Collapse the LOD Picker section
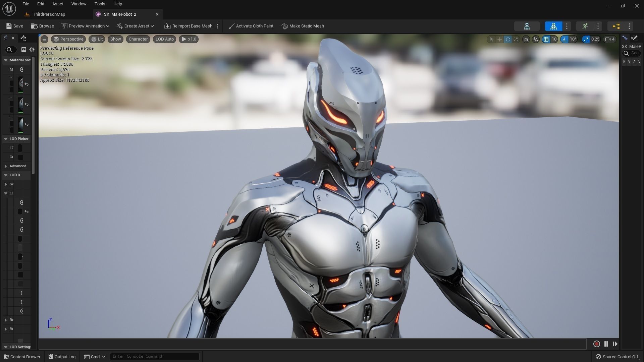 [6, 139]
